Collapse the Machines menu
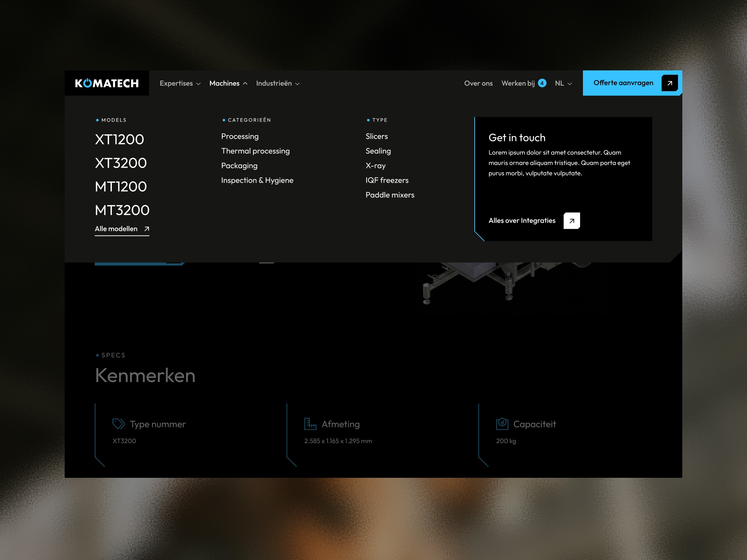 pyautogui.click(x=228, y=83)
